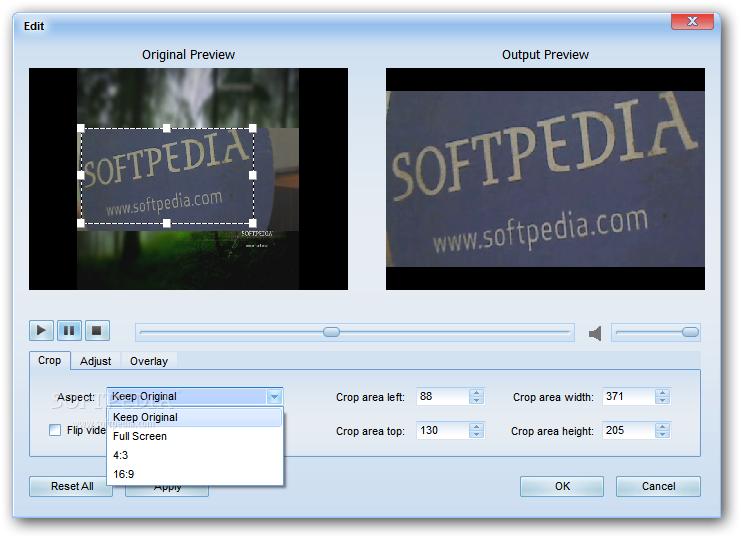
Task: Toggle the Flip video checkbox
Action: click(x=55, y=430)
